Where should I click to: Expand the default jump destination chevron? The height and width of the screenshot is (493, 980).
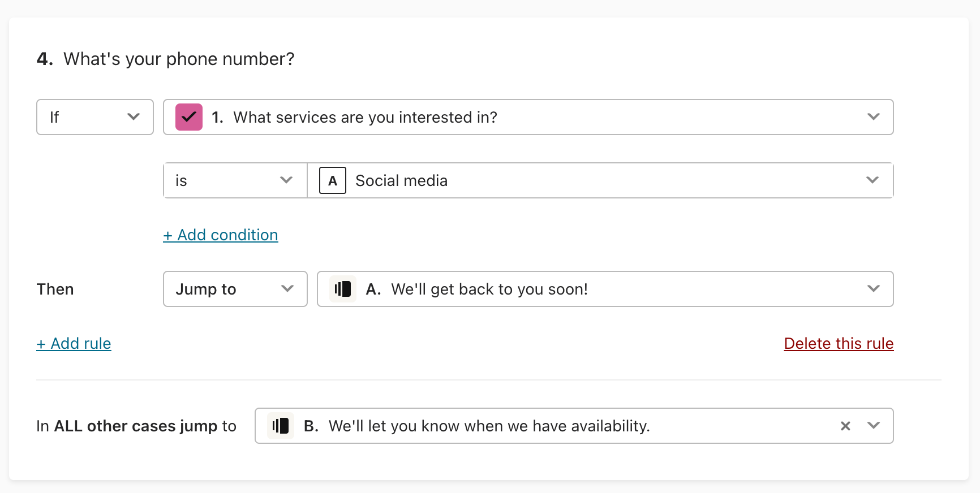pyautogui.click(x=874, y=426)
